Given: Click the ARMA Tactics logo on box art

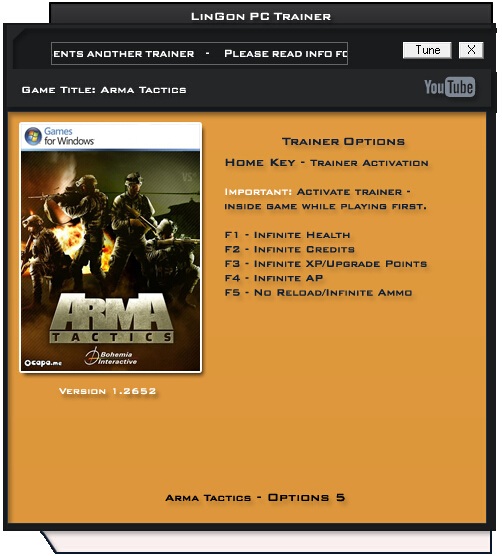Looking at the screenshot, I should tap(111, 318).
